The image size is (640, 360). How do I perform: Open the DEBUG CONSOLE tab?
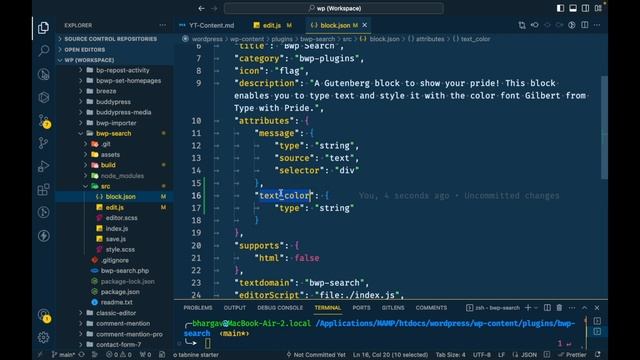280,308
